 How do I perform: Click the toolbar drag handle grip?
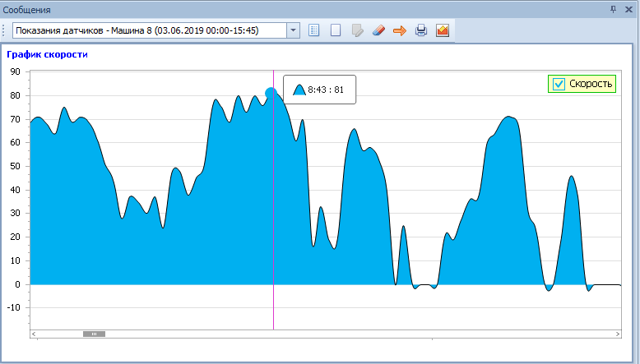[x=5, y=30]
